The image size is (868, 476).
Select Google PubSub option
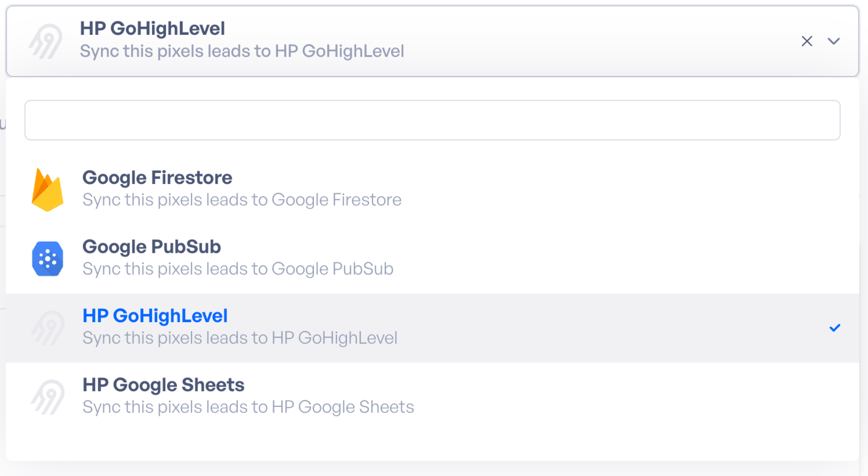(x=432, y=259)
